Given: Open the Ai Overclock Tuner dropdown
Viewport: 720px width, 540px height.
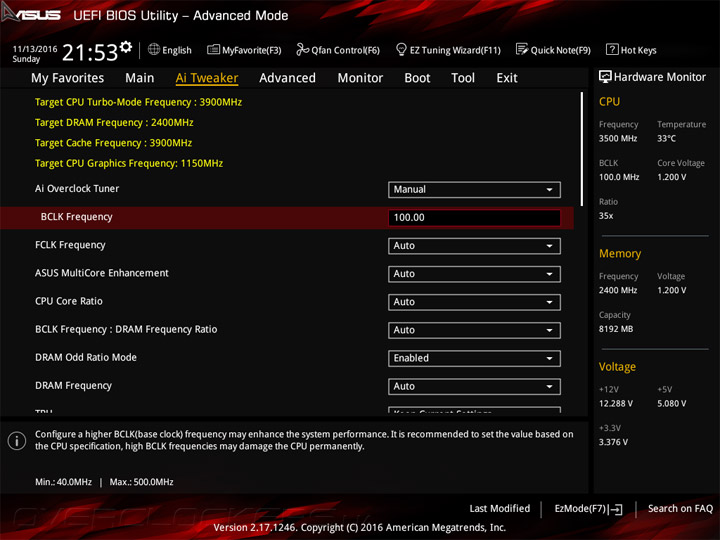Looking at the screenshot, I should click(474, 190).
